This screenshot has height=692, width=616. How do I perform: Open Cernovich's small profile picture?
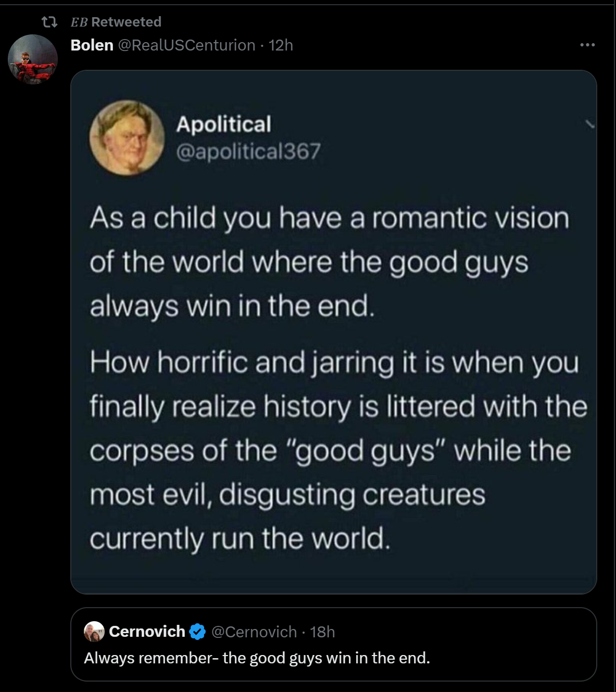point(94,632)
